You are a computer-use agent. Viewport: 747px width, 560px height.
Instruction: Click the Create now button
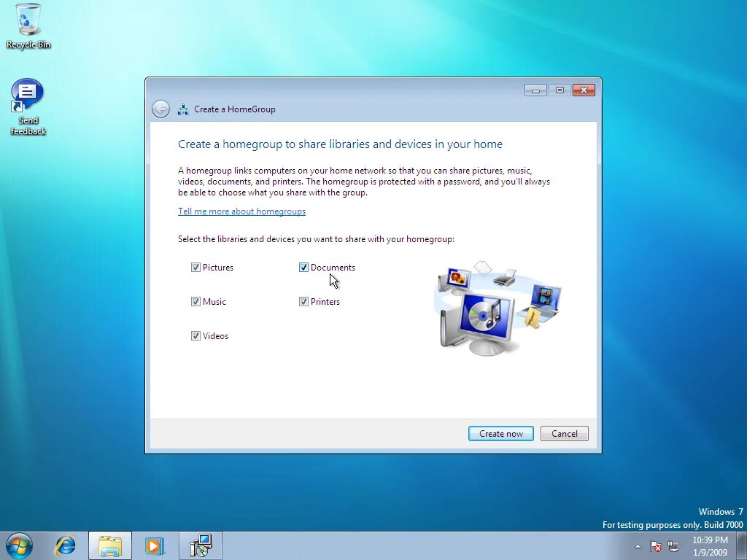pyautogui.click(x=500, y=434)
